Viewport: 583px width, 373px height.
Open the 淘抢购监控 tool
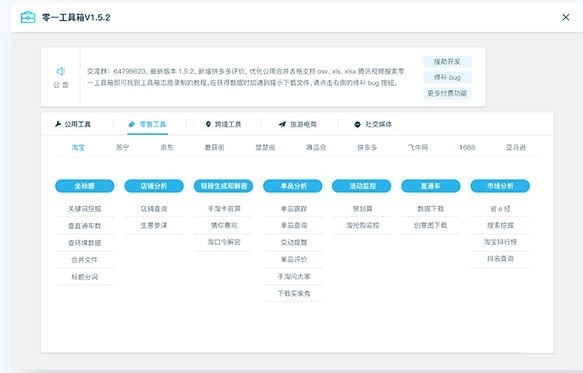(x=363, y=225)
